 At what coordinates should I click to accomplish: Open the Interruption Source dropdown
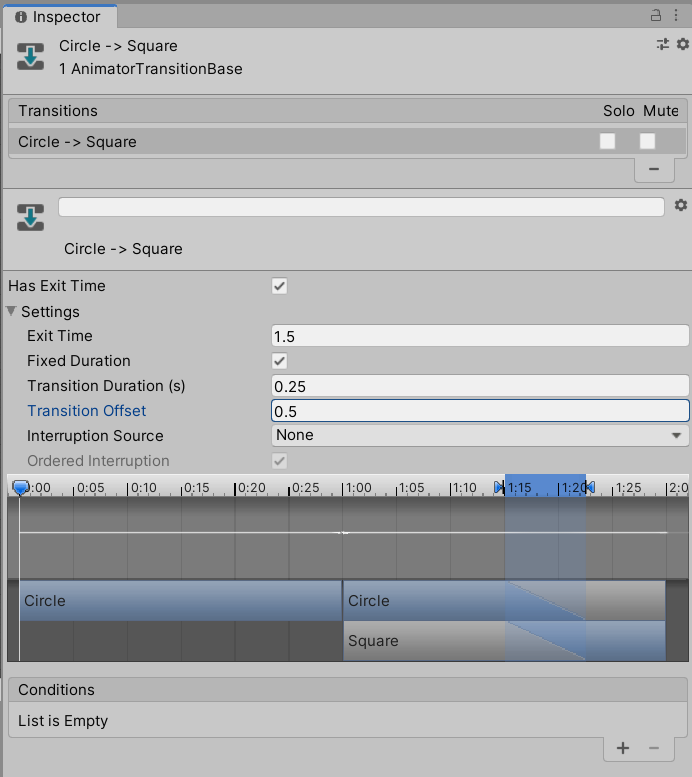tap(480, 436)
